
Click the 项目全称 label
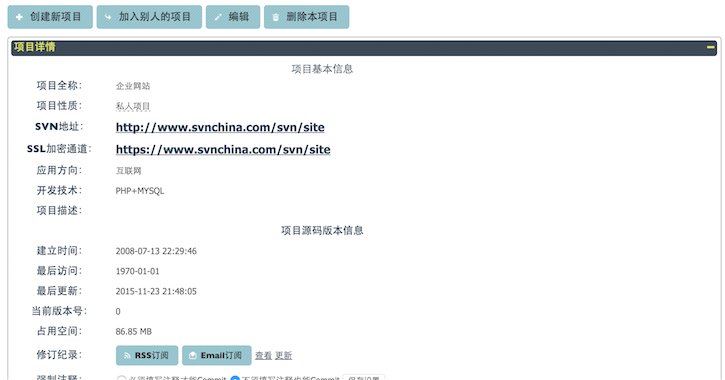point(59,86)
